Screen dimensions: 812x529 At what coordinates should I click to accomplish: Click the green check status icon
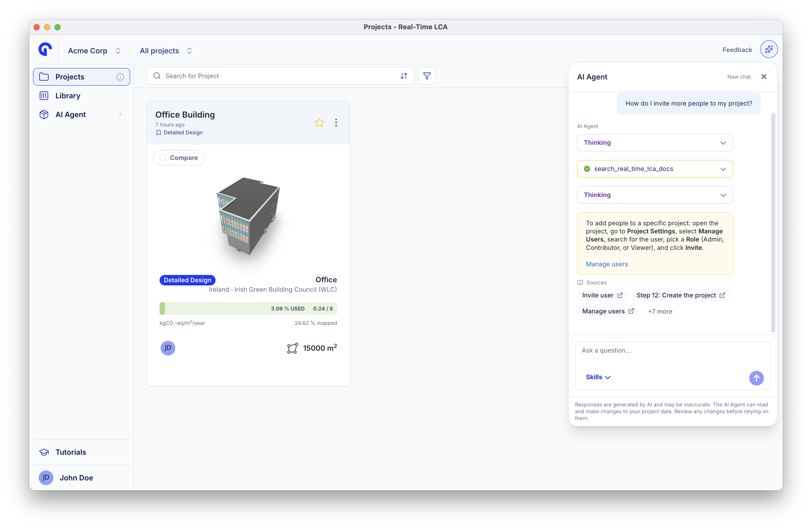(x=587, y=169)
